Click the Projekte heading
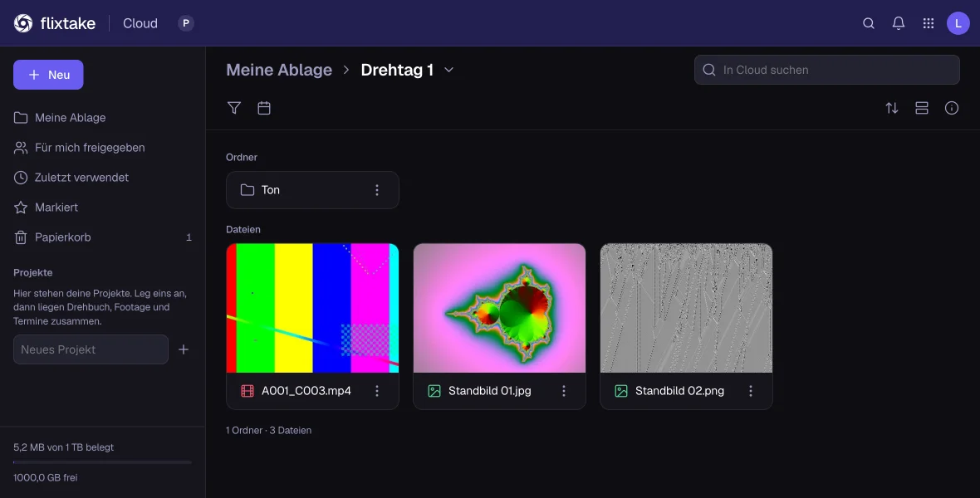The height and width of the screenshot is (498, 980). [33, 272]
